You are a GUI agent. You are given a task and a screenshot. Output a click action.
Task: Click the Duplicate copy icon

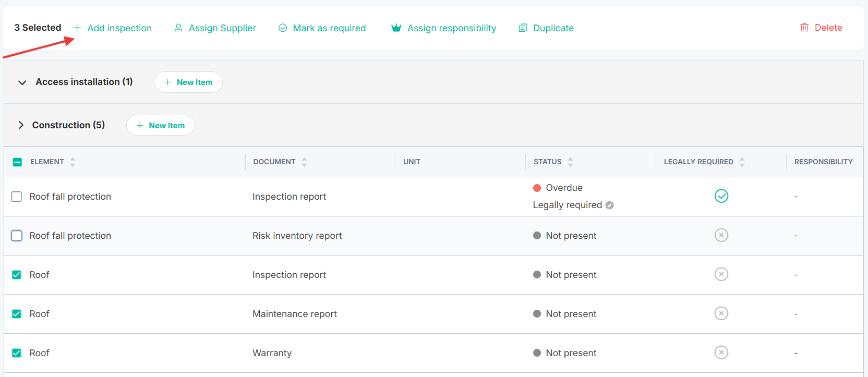click(x=523, y=28)
